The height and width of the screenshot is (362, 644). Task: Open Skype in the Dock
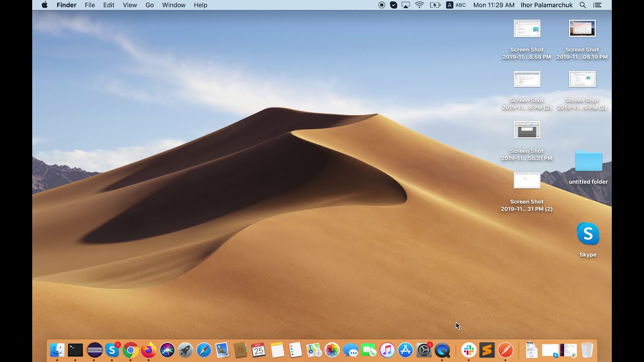pyautogui.click(x=112, y=350)
